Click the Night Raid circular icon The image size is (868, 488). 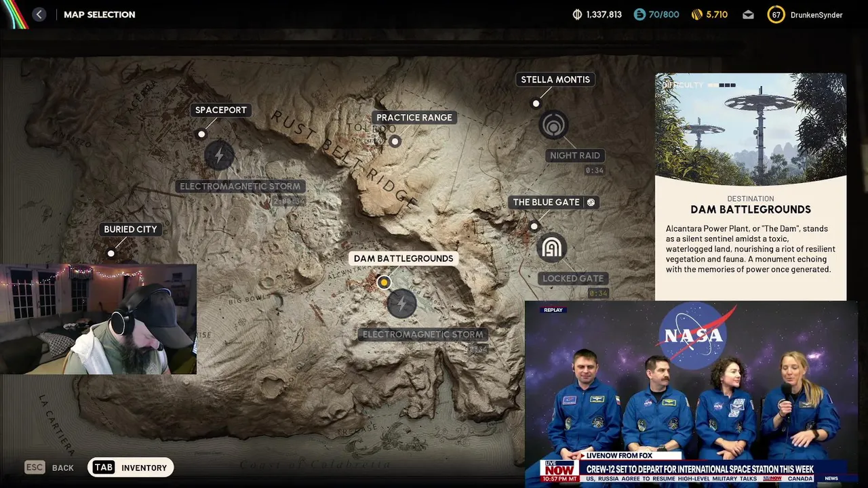click(553, 125)
